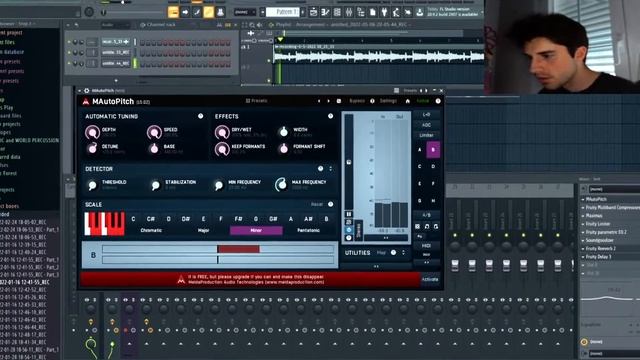This screenshot has width=640, height=360.
Task: Click the random preset dice icon
Action: (339, 101)
